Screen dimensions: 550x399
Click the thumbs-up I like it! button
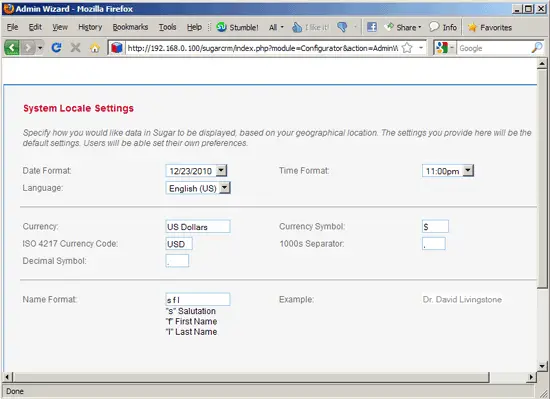(310, 27)
